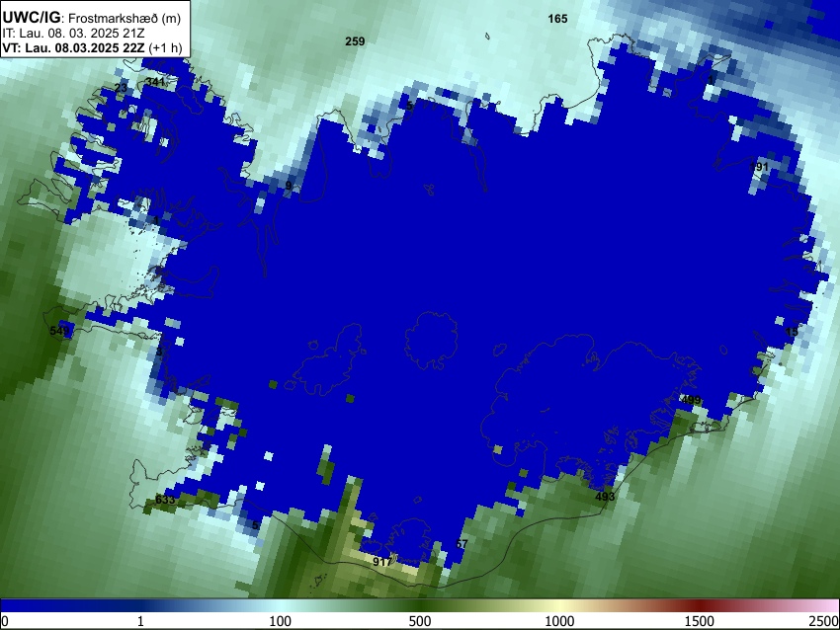Click the map value 15
This screenshot has width=840, height=630.
[792, 332]
